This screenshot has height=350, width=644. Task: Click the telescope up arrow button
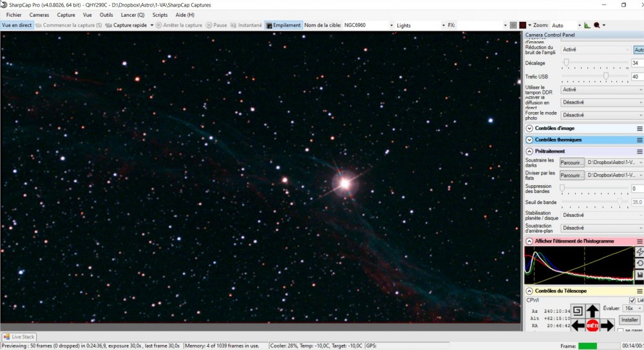click(592, 311)
